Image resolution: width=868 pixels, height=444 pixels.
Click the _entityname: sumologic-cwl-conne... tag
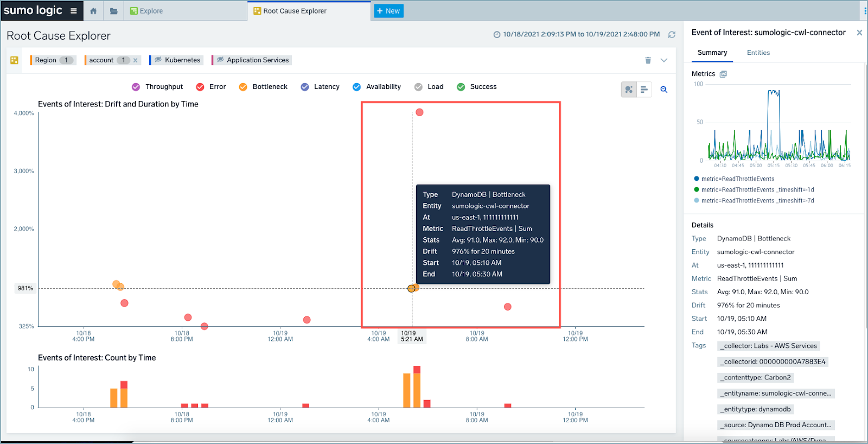[776, 393]
